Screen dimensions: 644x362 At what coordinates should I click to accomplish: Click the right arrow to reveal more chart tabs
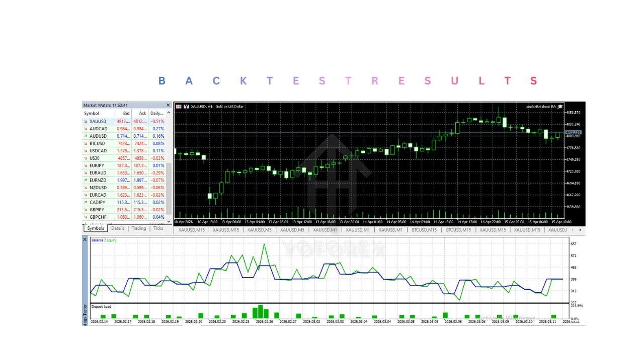coord(580,230)
